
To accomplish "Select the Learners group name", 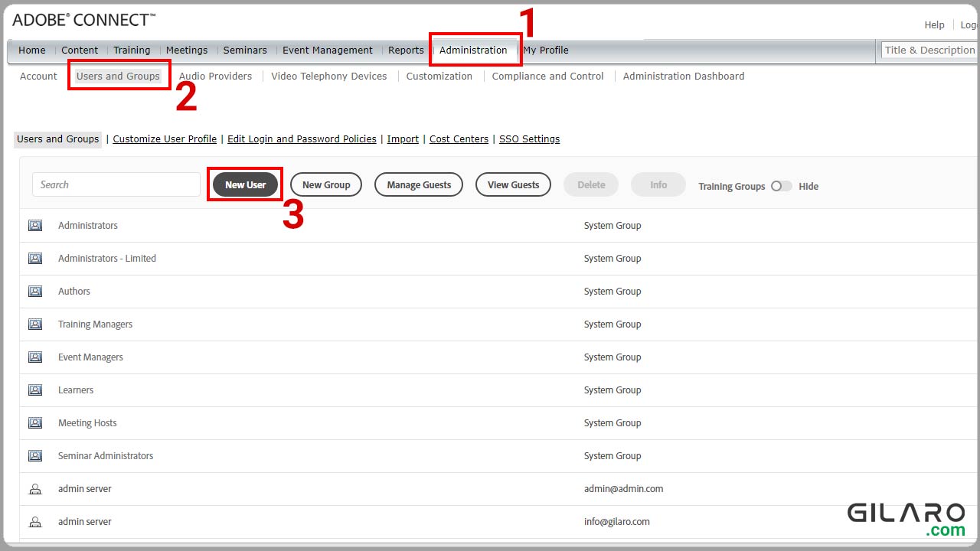I will coord(76,390).
